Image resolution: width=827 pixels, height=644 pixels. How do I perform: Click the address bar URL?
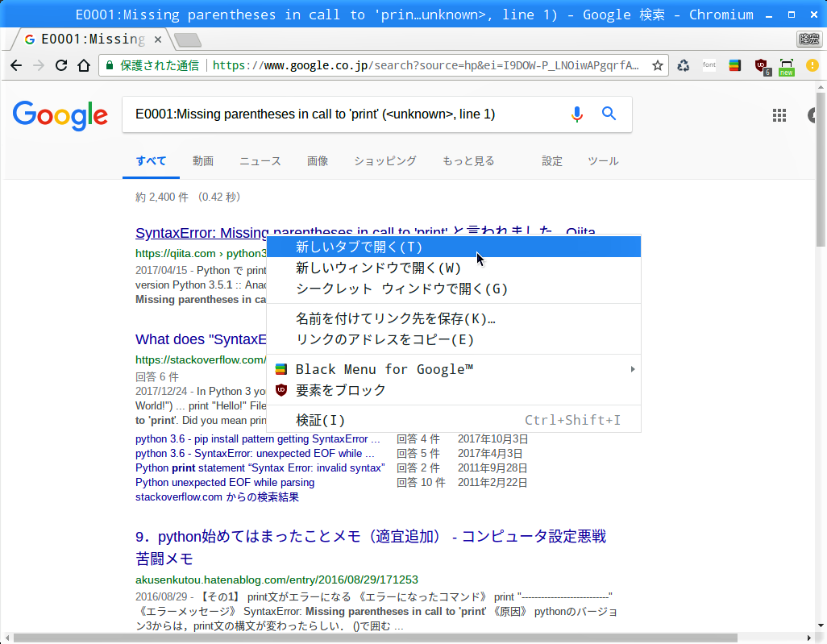[x=426, y=65]
